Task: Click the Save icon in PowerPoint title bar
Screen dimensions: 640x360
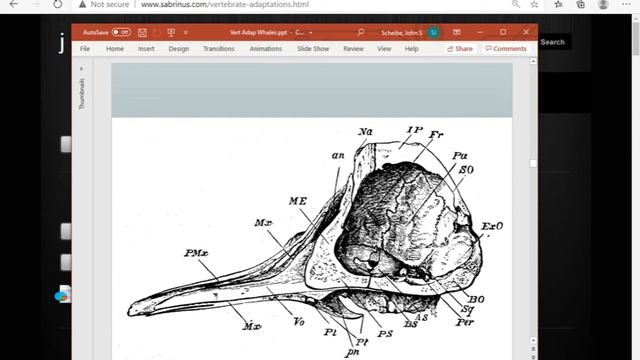Action: click(142, 32)
